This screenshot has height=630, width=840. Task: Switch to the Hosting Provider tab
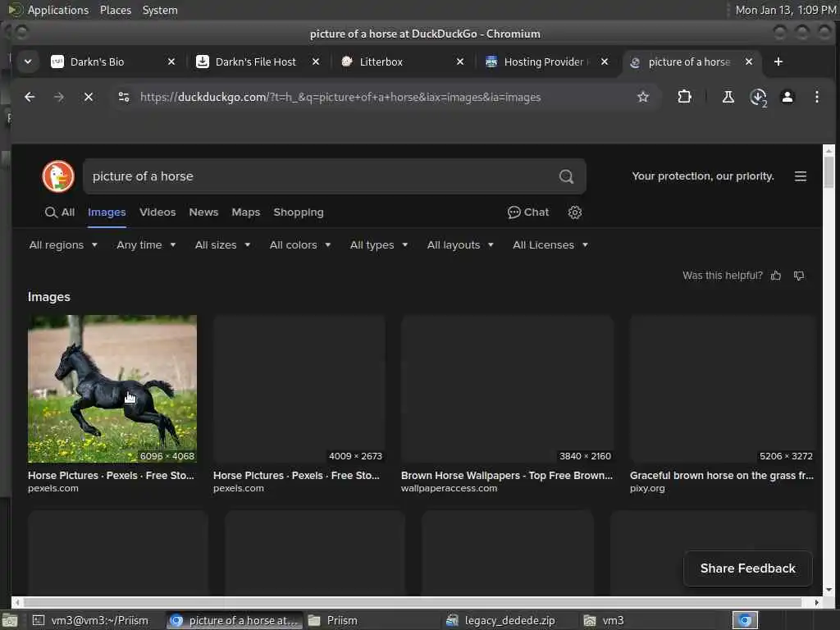point(544,62)
